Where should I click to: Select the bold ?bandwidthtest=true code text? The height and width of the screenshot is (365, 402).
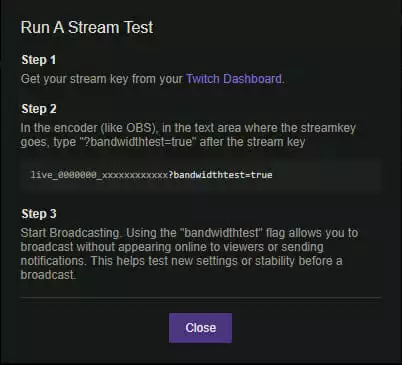pyautogui.click(x=220, y=175)
